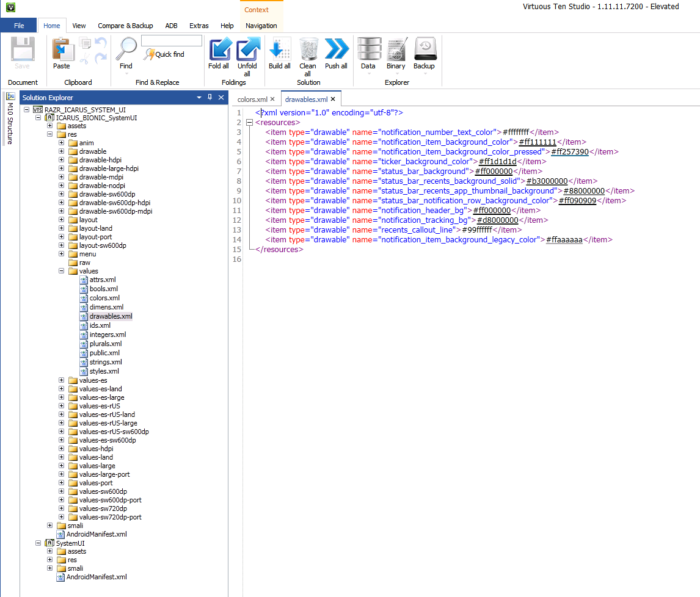
Task: Open the Binary explorer icon
Action: 396,50
